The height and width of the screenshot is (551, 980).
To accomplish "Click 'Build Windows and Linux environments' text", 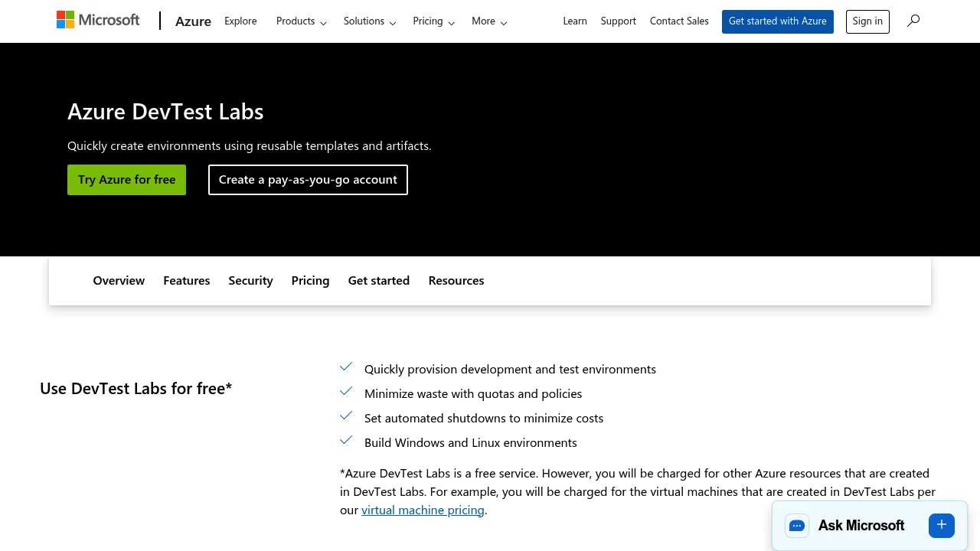I will tap(471, 443).
